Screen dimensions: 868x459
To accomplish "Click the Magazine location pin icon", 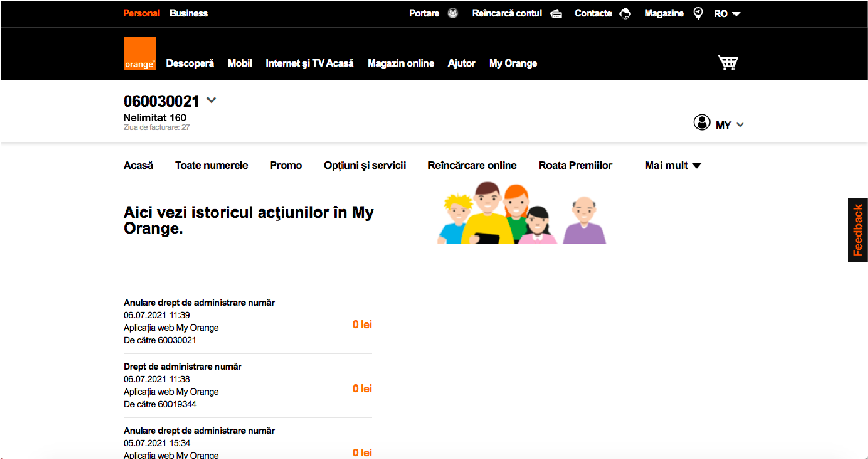I will pyautogui.click(x=698, y=14).
